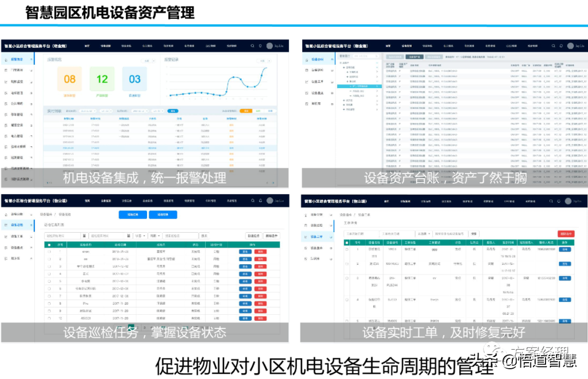Open 首页 in alarm dashboard top navigation
The width and height of the screenshot is (588, 379).
click(x=87, y=46)
